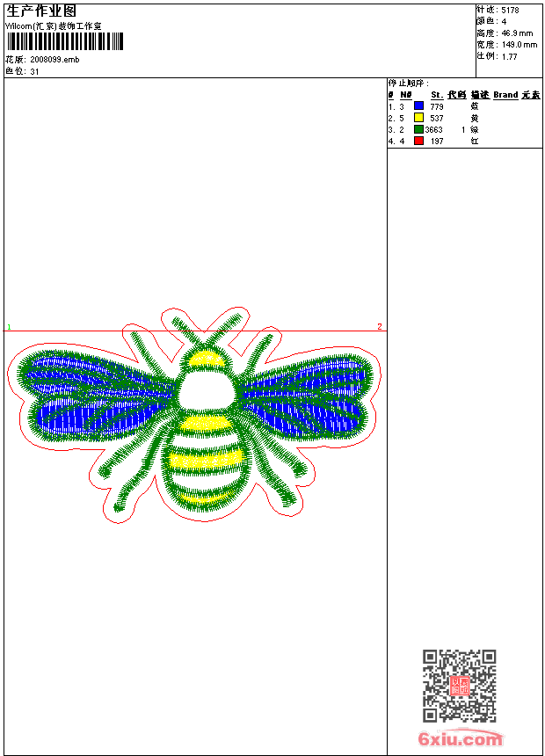545x756 pixels.
Task: Click the Brand column header
Action: click(x=505, y=95)
